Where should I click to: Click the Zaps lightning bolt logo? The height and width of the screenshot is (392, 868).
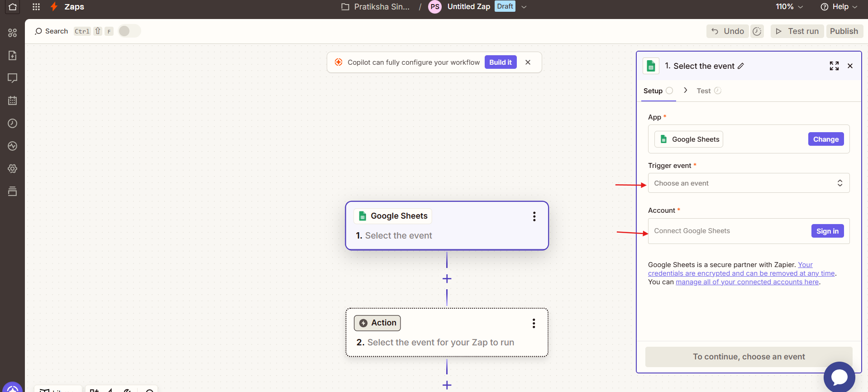[54, 7]
